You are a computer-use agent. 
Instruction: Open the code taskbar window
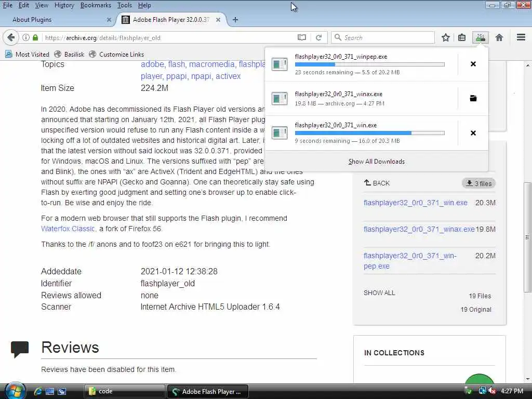point(124,391)
